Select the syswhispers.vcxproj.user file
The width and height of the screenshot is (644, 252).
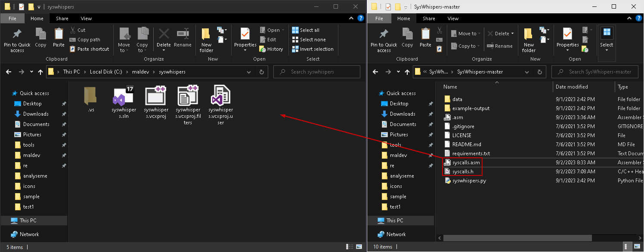click(220, 105)
